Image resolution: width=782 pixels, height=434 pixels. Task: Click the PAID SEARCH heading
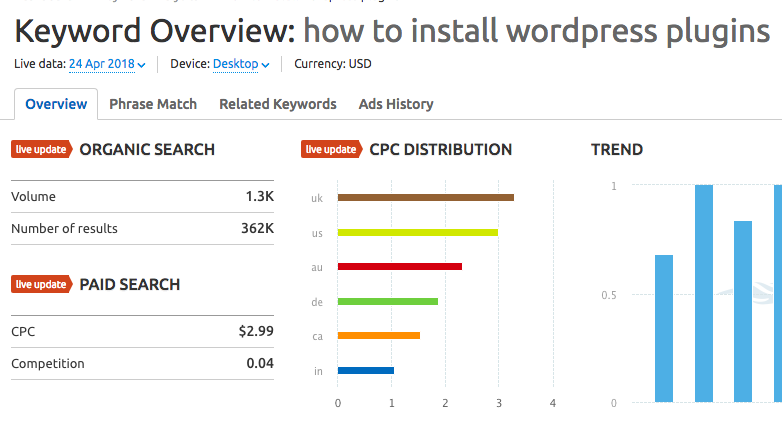pos(130,284)
